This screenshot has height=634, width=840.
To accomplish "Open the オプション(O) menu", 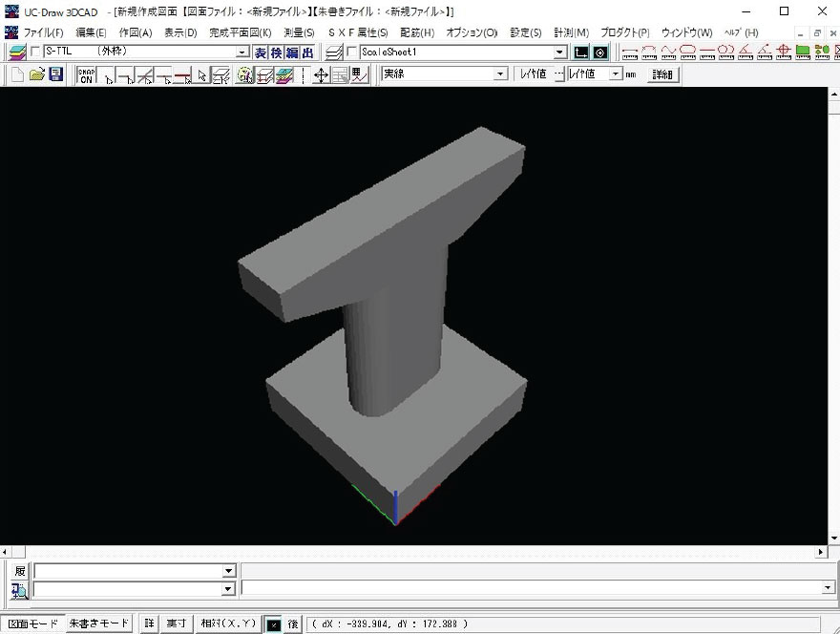I will click(472, 32).
